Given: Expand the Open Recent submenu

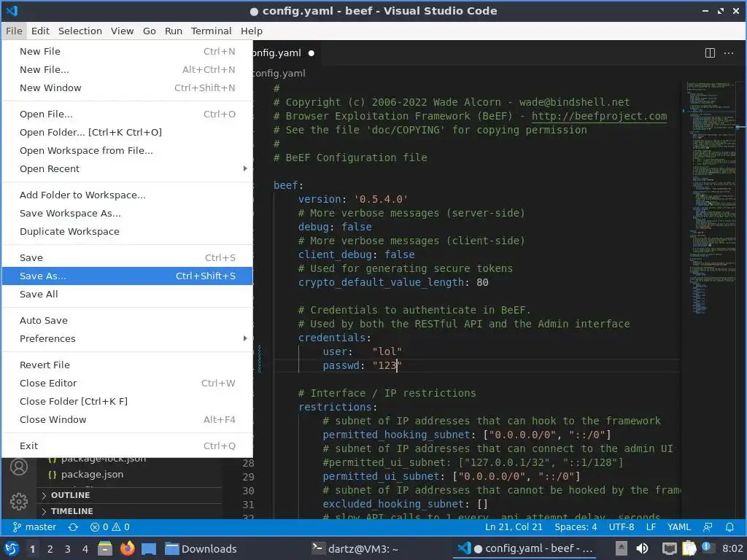Looking at the screenshot, I should 127,168.
